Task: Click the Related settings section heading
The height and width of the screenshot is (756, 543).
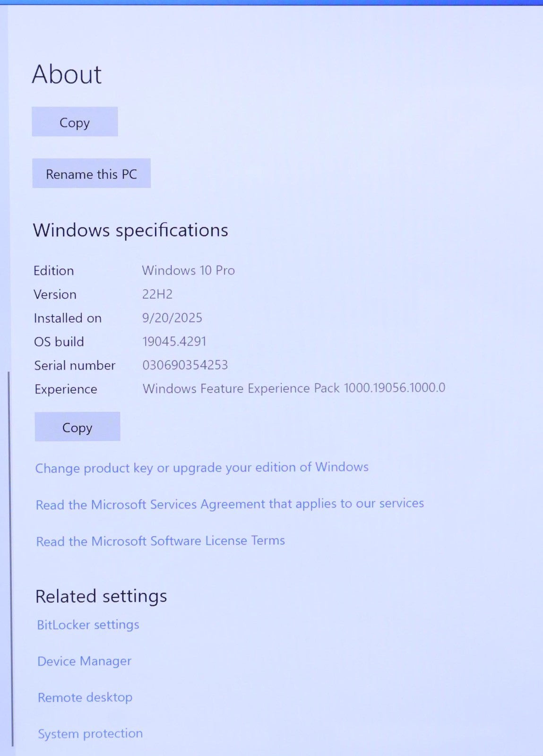Action: (101, 596)
